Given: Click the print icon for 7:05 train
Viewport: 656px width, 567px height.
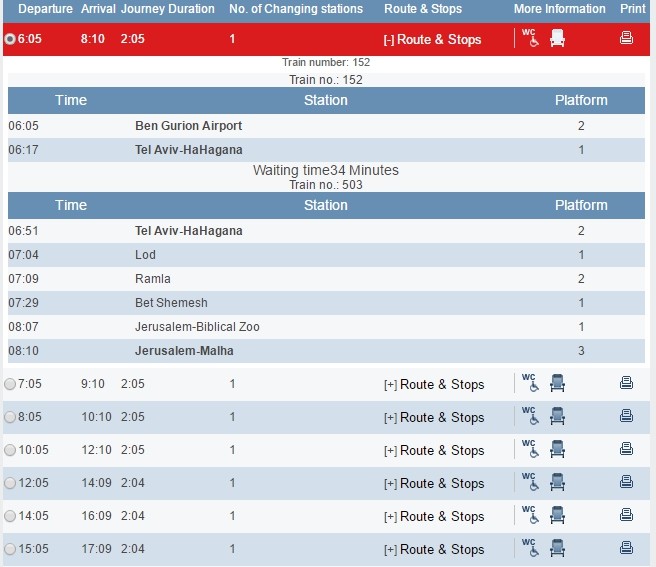Looking at the screenshot, I should tap(626, 383).
